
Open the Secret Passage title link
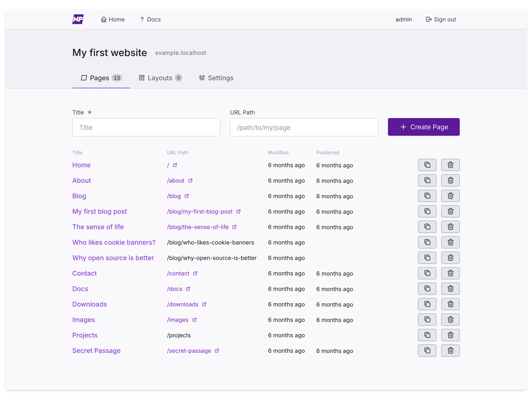96,351
